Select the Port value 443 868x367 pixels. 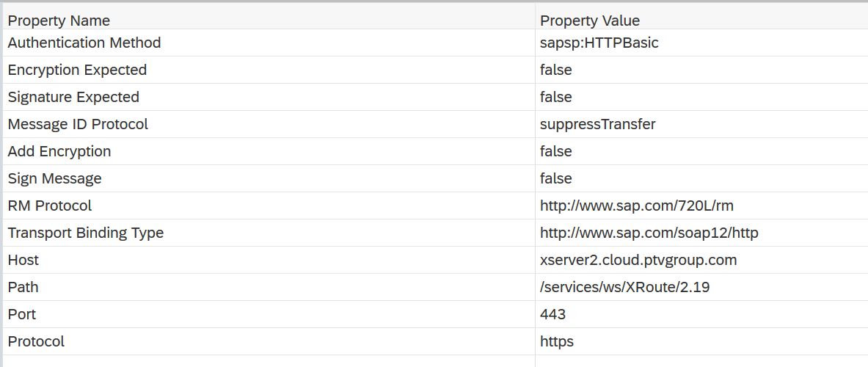(x=553, y=314)
